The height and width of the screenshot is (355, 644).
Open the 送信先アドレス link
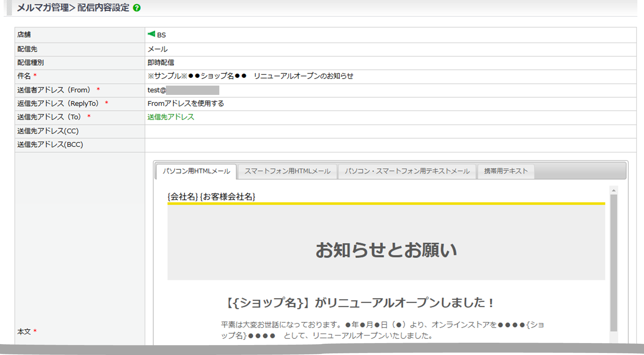click(x=171, y=117)
